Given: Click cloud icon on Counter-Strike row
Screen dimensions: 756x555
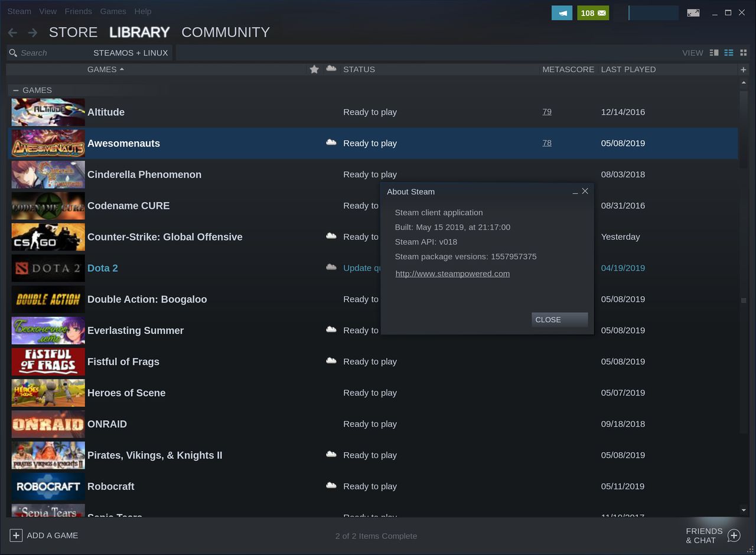Looking at the screenshot, I should click(331, 236).
